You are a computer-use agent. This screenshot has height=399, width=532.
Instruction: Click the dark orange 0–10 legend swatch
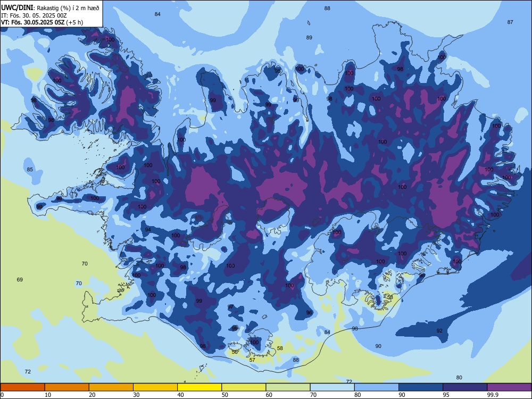[x=22, y=387]
